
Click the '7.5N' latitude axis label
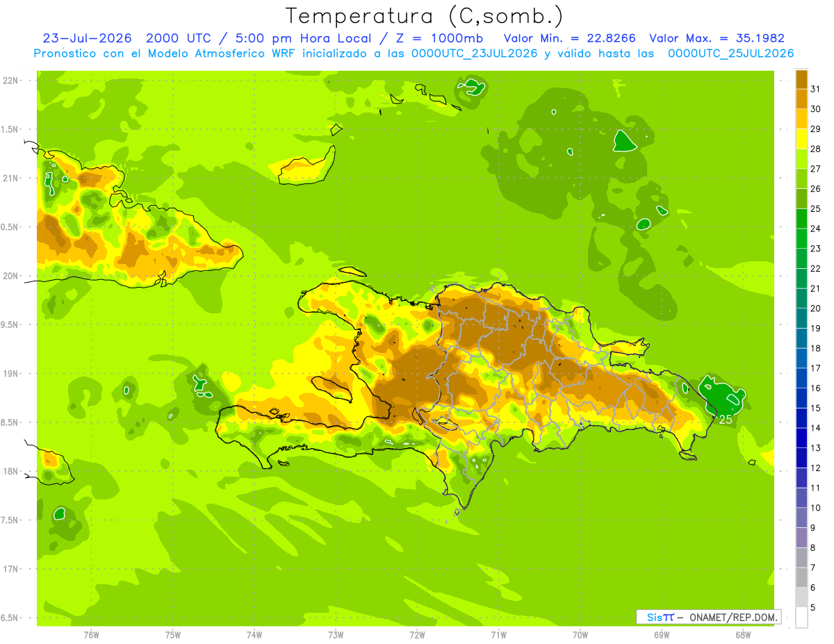(10, 520)
